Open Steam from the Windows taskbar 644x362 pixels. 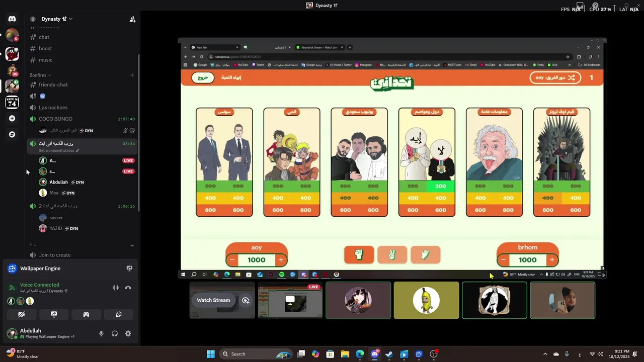coord(389,354)
